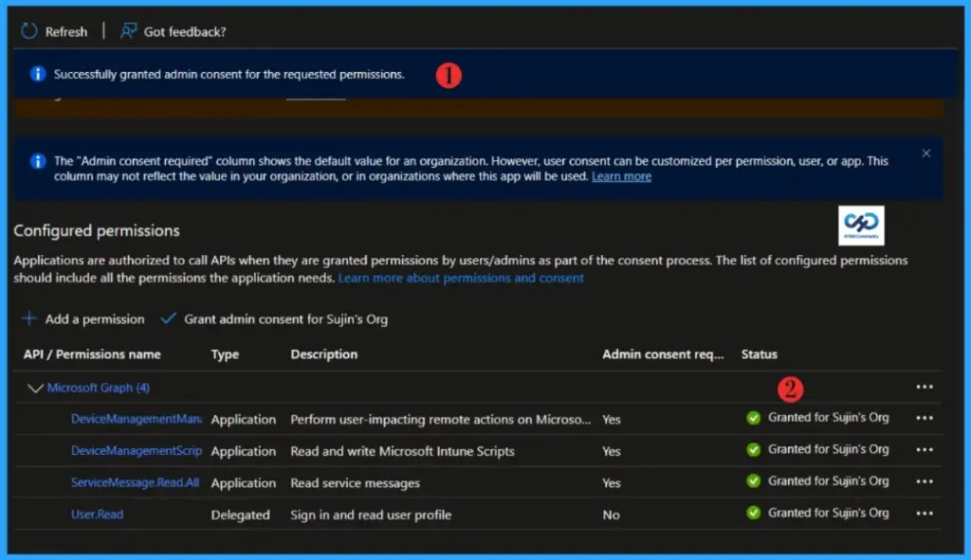This screenshot has width=971, height=560.
Task: Click Granted for Sujin's Org on User.Read row
Action: (x=829, y=513)
